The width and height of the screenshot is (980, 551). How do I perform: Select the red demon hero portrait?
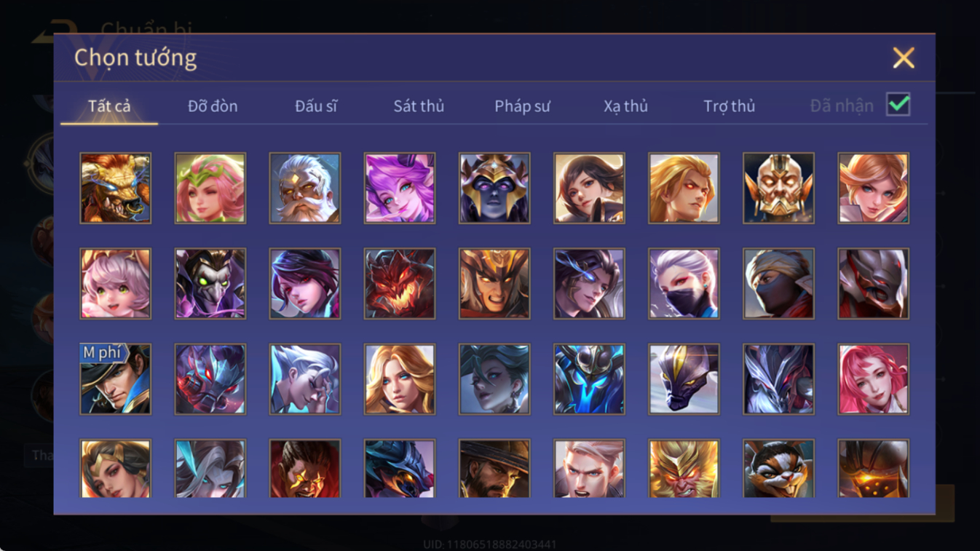tap(400, 284)
